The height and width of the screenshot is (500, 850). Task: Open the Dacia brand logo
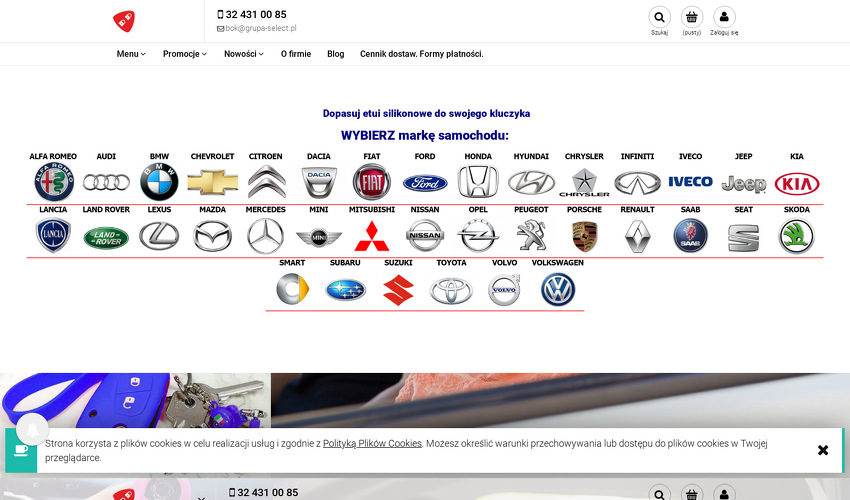(x=319, y=182)
